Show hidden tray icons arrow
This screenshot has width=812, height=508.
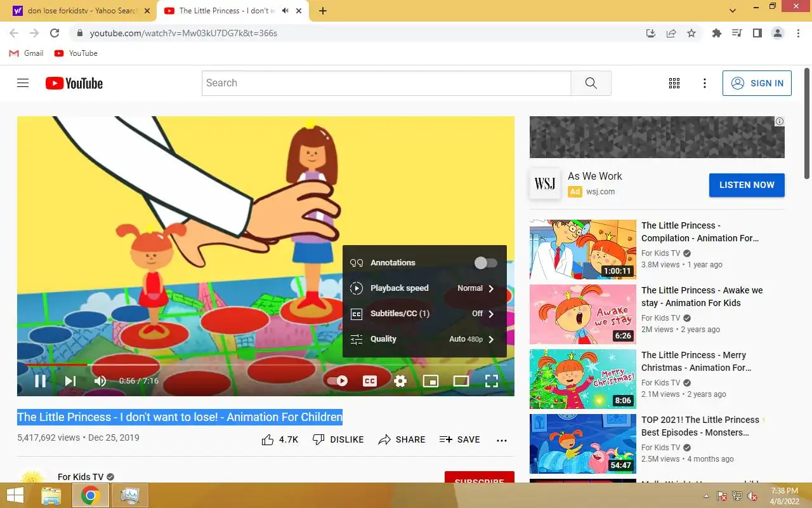[x=706, y=496]
